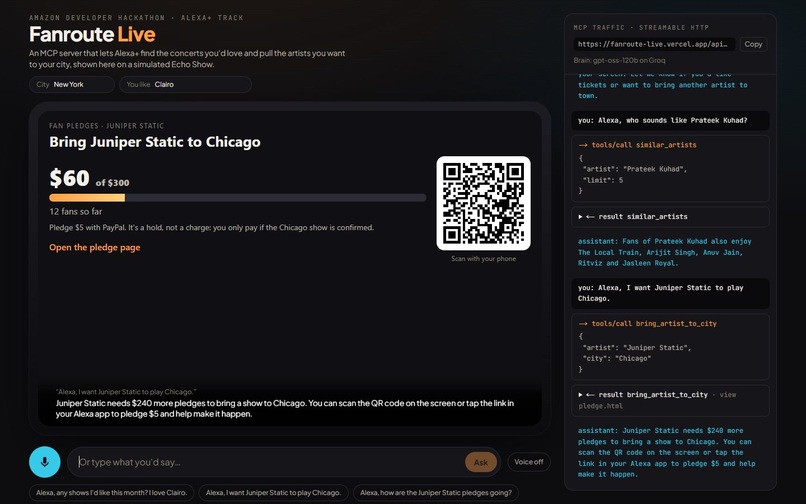Screen dimensions: 806x504
Task: Click 'you: Alexa, I want Juniper Static' message
Action: tap(670, 293)
